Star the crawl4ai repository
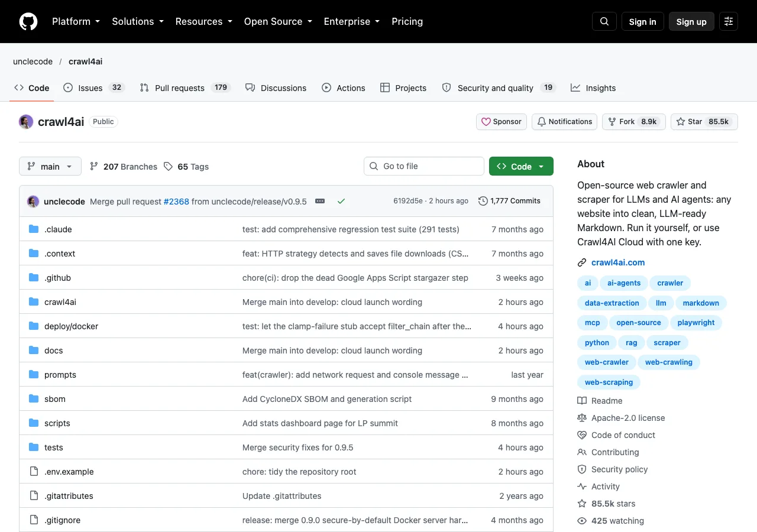The height and width of the screenshot is (532, 757). click(x=704, y=122)
